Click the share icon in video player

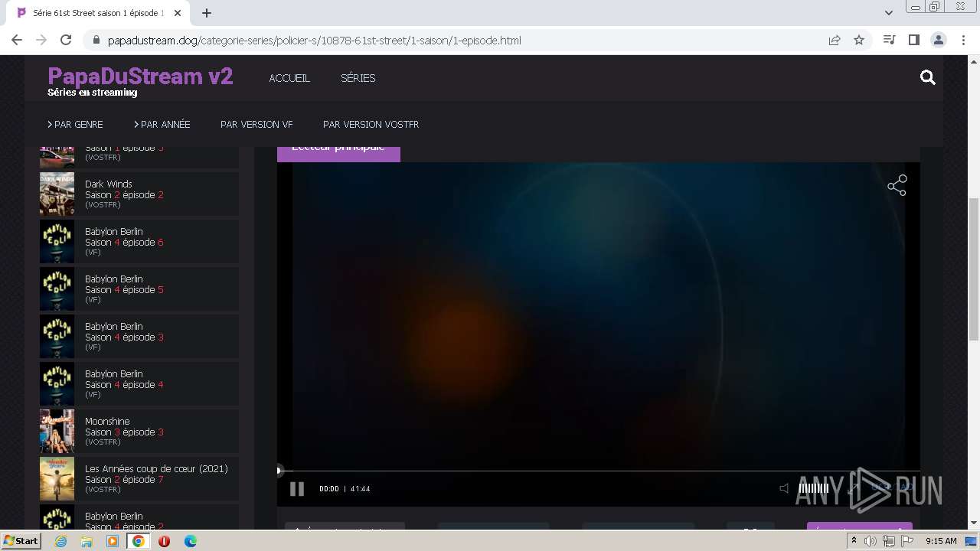[x=897, y=185]
